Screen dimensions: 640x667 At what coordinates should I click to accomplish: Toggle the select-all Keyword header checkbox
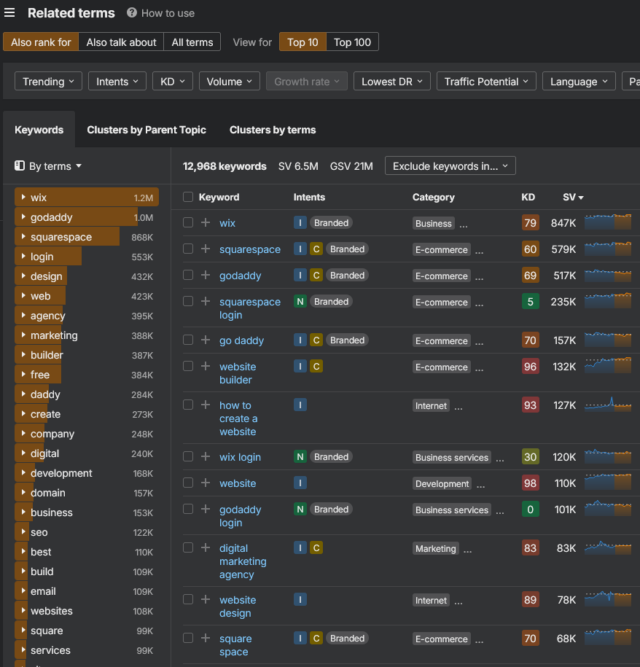(x=188, y=197)
